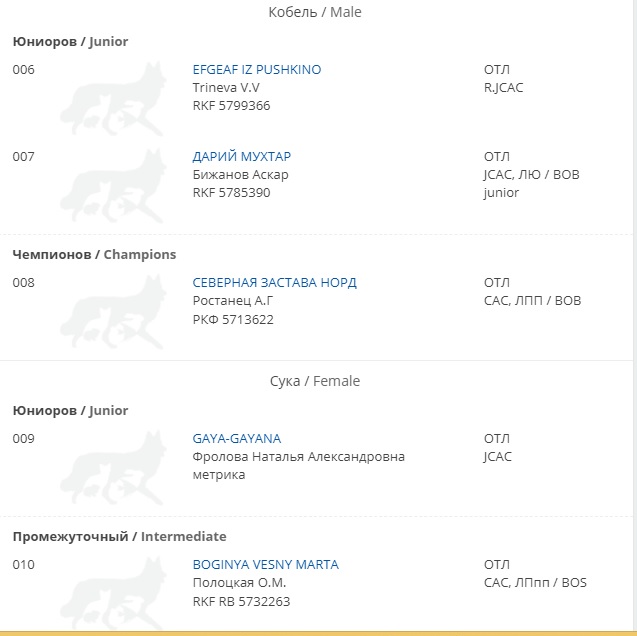
Task: Click the Юниоров / Junior heading under Female
Action: pyautogui.click(x=70, y=411)
